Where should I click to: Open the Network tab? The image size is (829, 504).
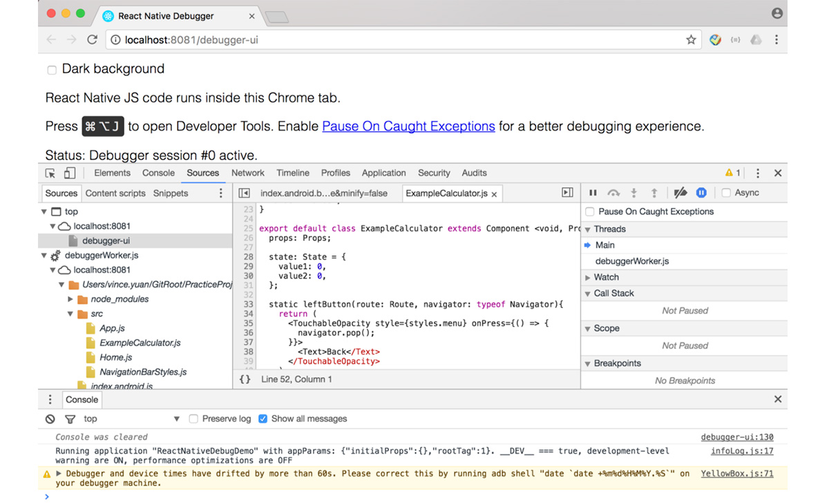248,173
